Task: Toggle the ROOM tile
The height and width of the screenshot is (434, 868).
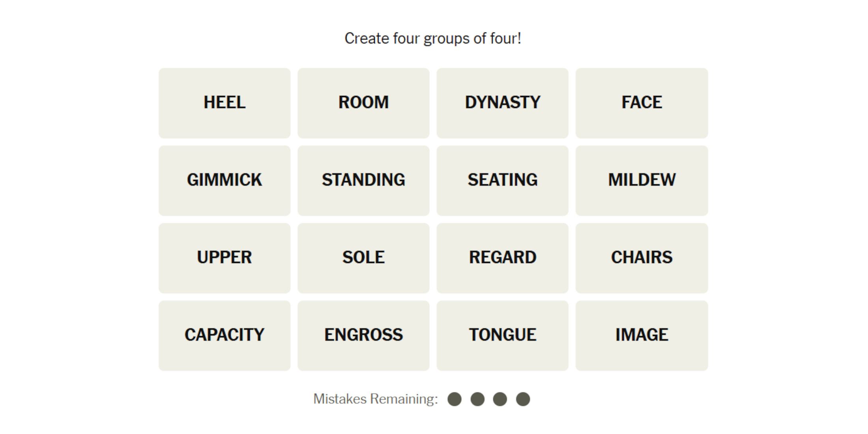Action: [363, 103]
